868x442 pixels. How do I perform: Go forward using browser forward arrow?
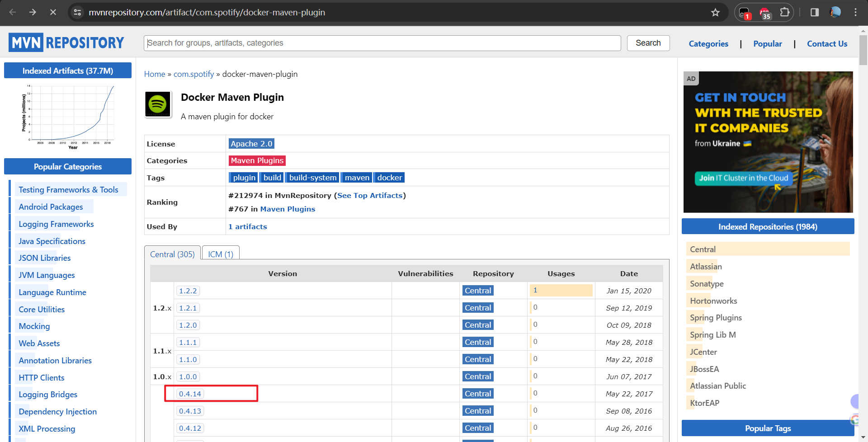(33, 12)
